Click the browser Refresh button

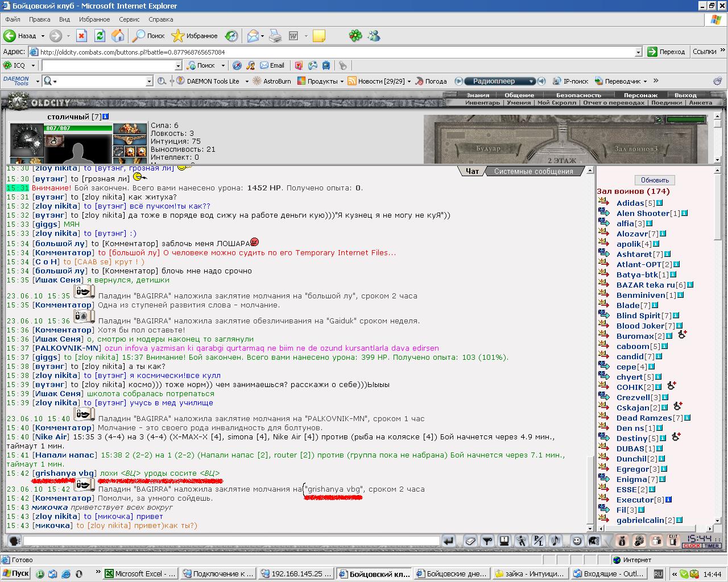(100, 36)
